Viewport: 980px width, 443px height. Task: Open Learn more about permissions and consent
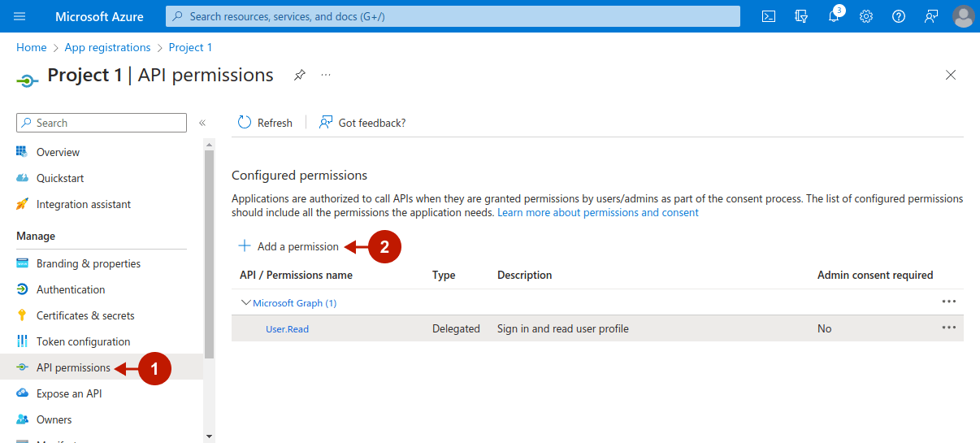point(597,213)
